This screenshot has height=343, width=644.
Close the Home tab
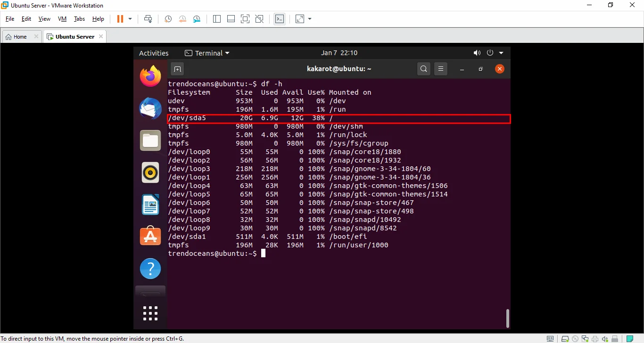tap(36, 36)
